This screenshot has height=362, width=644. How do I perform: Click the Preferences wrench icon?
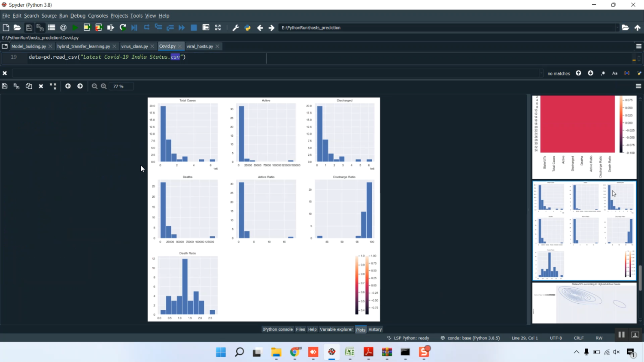(x=236, y=27)
